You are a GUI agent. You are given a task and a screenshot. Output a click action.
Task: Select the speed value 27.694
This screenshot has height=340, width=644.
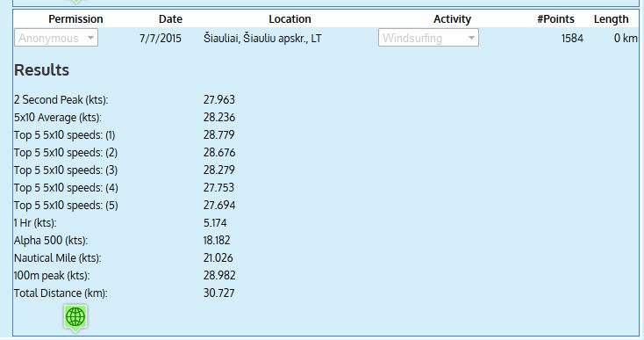tap(219, 206)
